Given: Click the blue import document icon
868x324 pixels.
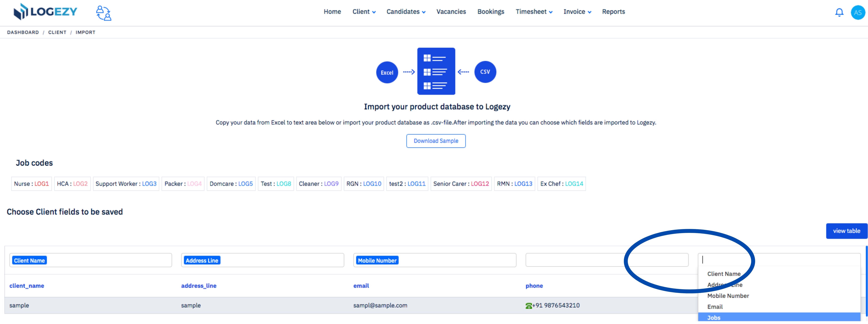Looking at the screenshot, I should [436, 71].
